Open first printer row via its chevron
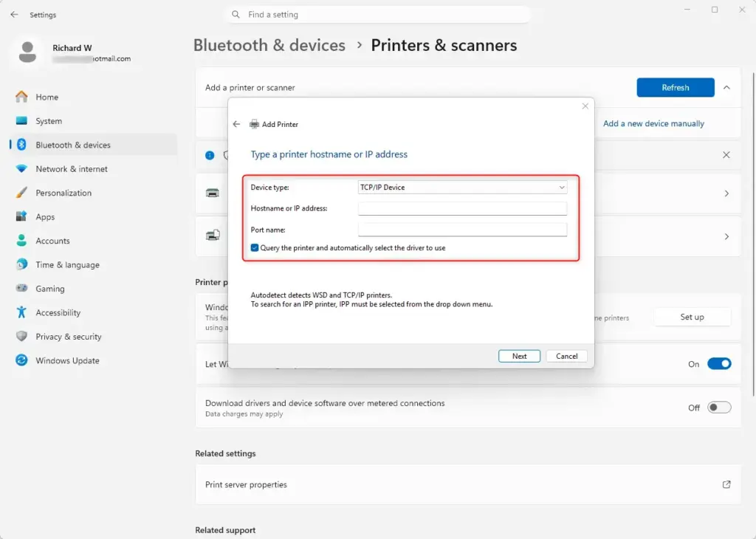756x539 pixels. click(726, 193)
